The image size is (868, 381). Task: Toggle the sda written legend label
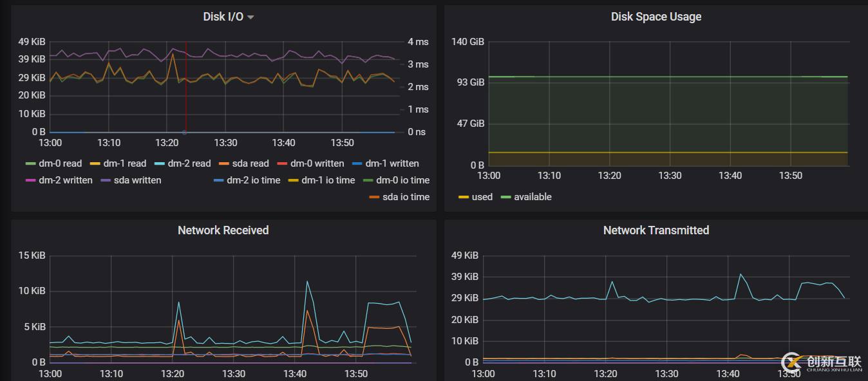coord(138,180)
